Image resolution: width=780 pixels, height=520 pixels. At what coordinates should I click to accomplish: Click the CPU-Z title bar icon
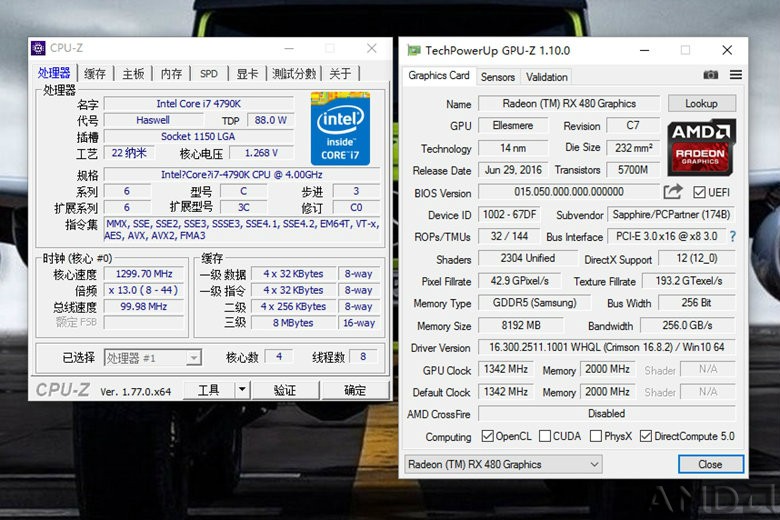pyautogui.click(x=38, y=48)
